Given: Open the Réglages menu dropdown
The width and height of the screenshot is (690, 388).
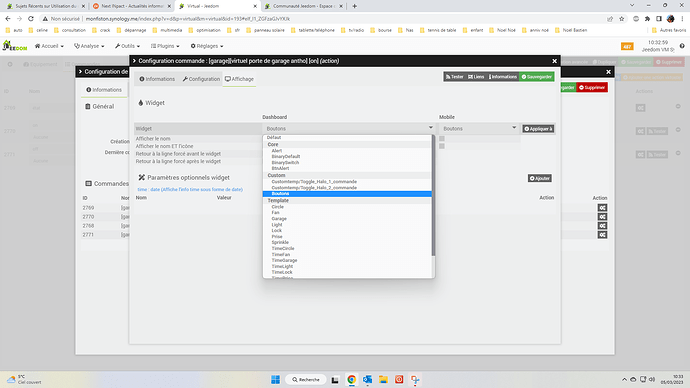Looking at the screenshot, I should pyautogui.click(x=207, y=46).
